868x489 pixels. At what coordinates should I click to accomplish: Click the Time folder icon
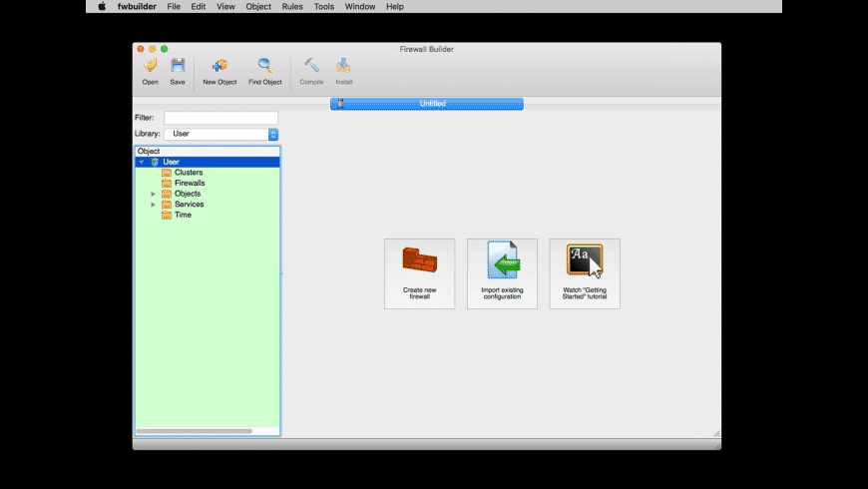click(x=166, y=215)
